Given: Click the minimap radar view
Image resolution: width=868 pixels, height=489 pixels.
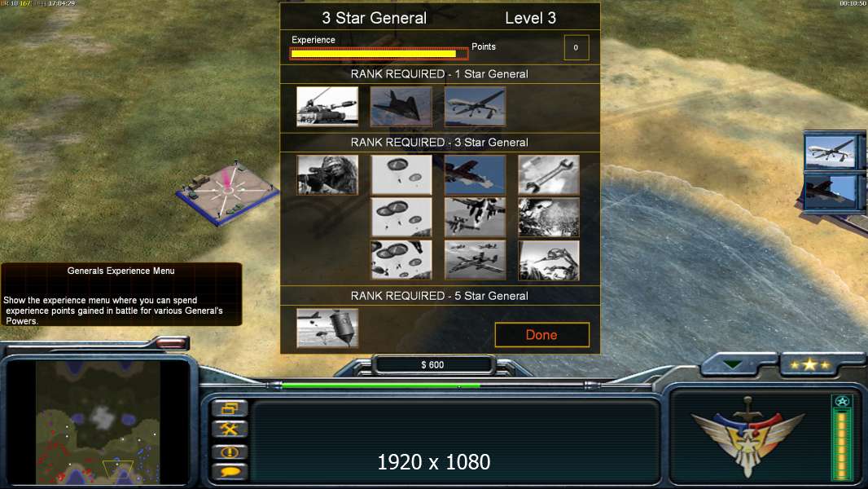Looking at the screenshot, I should click(x=98, y=422).
